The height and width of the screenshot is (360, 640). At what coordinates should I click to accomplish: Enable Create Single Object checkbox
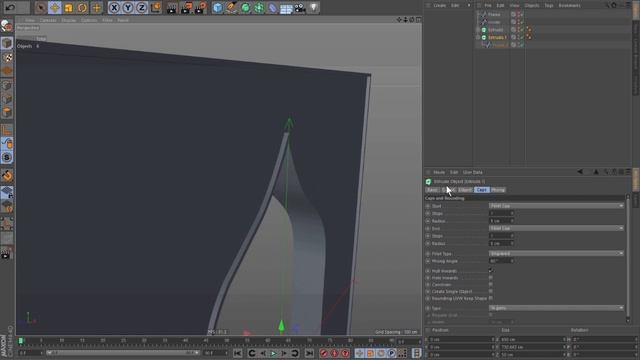(x=491, y=291)
